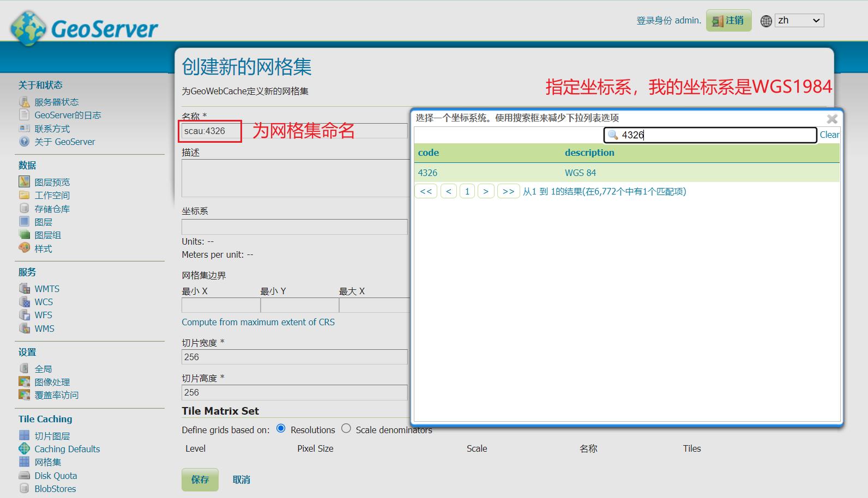The image size is (868, 498).
Task: Open the 服务器状态 page link
Action: pos(57,102)
